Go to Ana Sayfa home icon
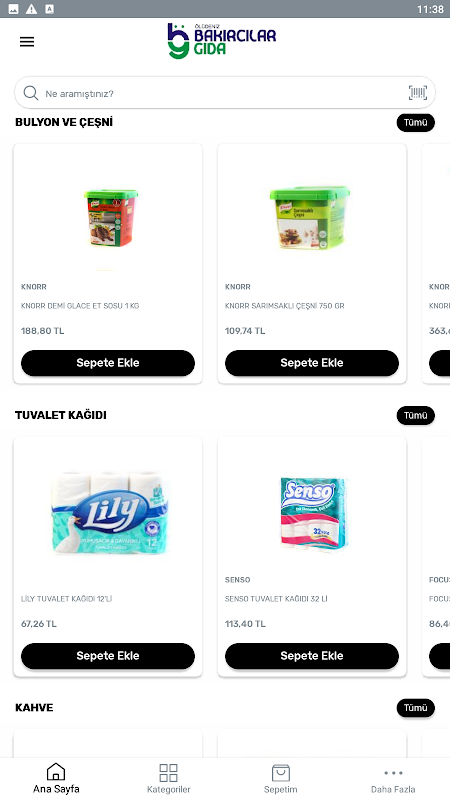 [56, 772]
